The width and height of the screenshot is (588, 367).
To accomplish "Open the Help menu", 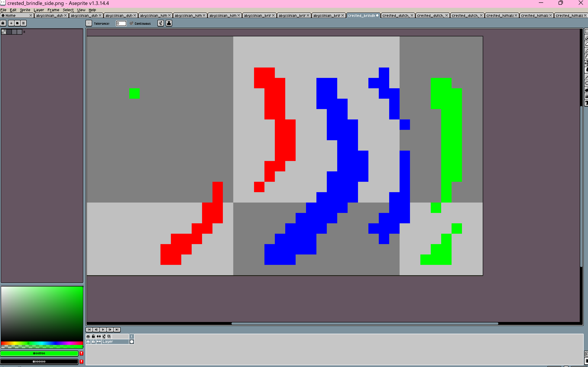I will coord(92,10).
